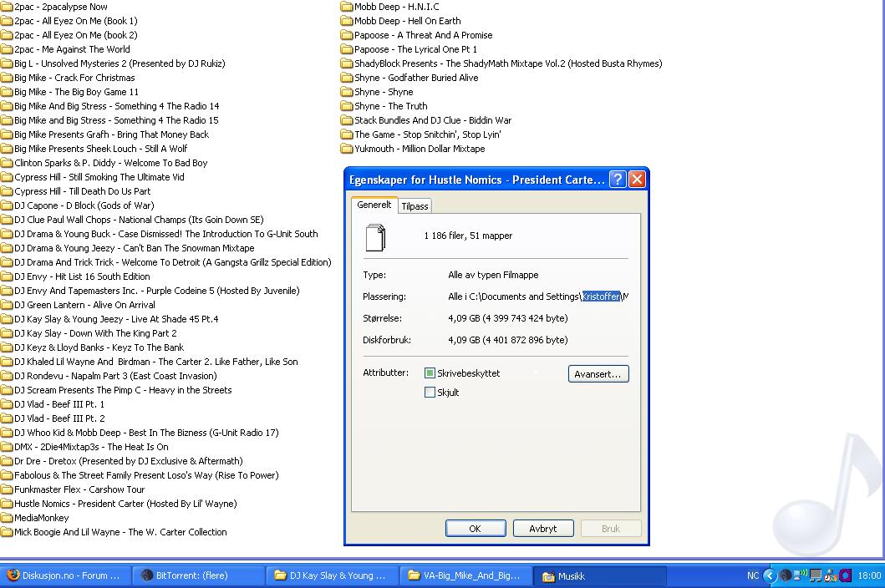Click folder icon of Cypress Hill - Till Death Do Us Part
885x588 pixels.
[x=7, y=191]
